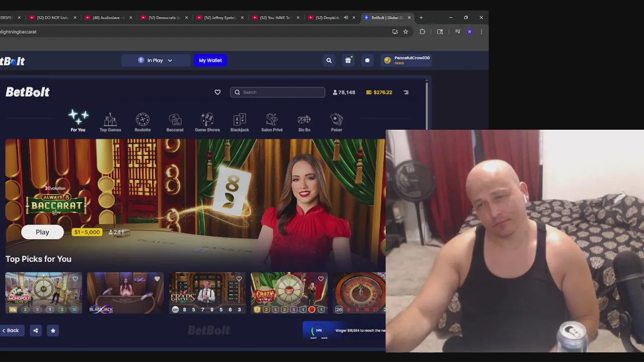The image size is (644, 362).
Task: Click the 24% wager progress ring
Action: tap(317, 331)
